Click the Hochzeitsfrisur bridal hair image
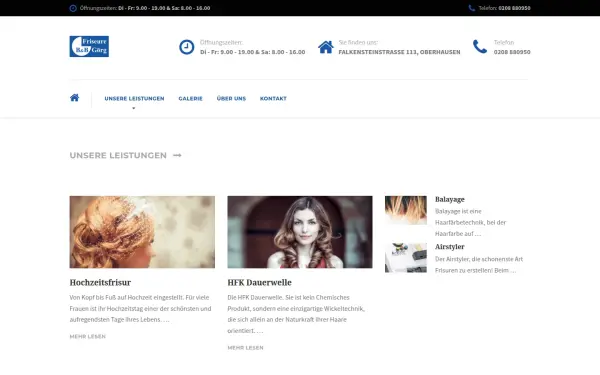This screenshot has width=600, height=375. click(142, 232)
